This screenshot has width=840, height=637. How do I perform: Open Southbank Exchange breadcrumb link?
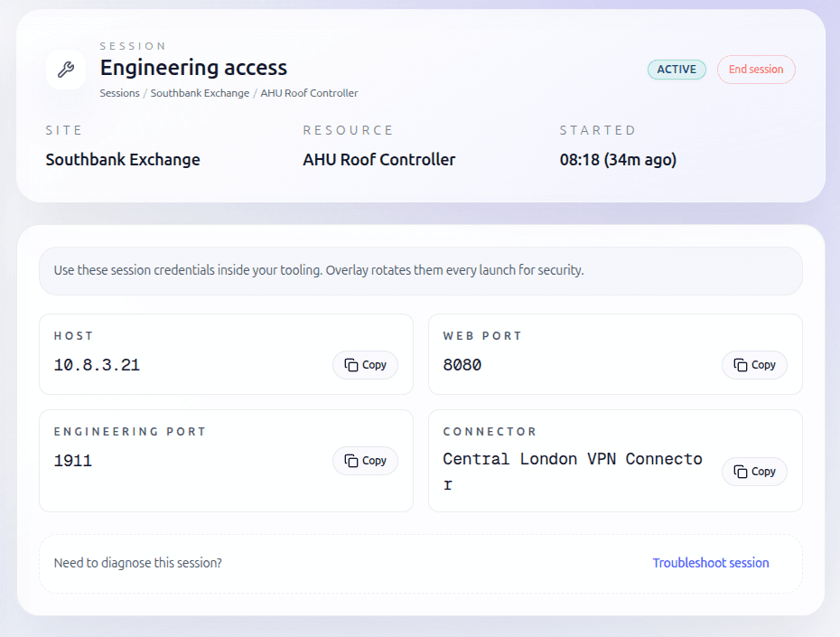coord(200,93)
